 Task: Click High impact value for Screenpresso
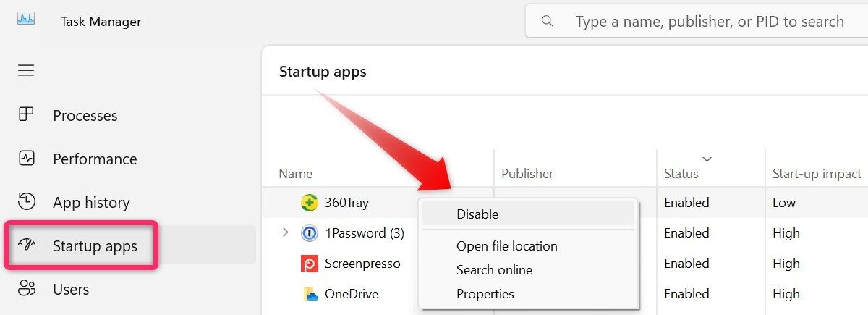(x=786, y=264)
